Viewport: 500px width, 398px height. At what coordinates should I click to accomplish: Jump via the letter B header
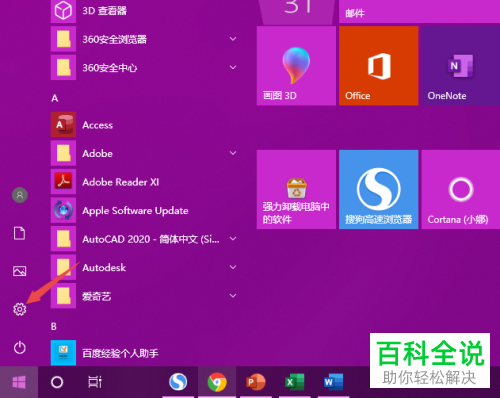tap(54, 326)
